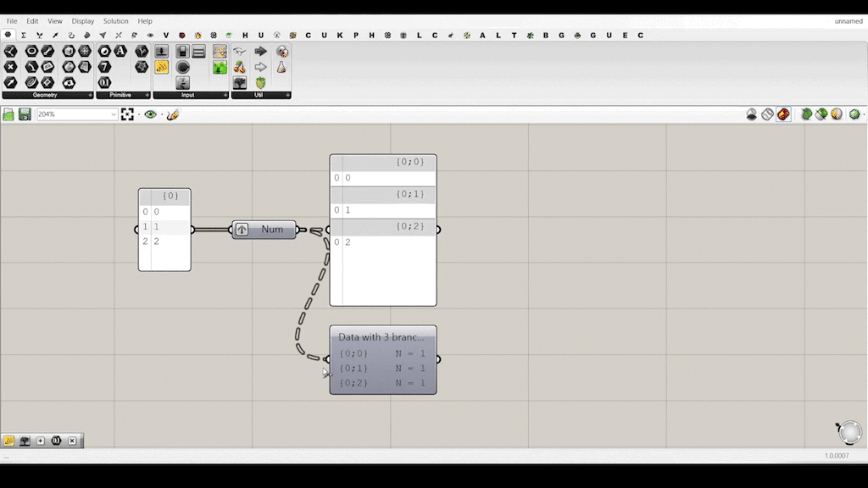Select the Cherry Picker util icon
868x488 pixels.
point(240,67)
